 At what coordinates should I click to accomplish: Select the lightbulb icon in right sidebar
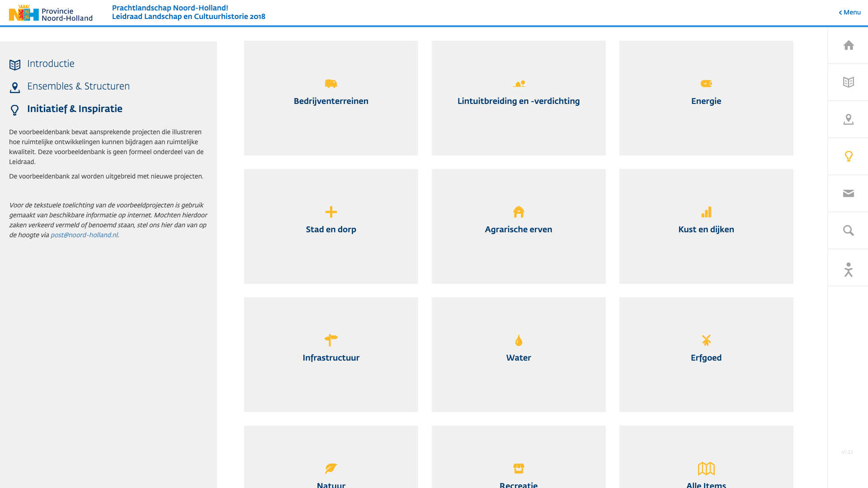(849, 156)
